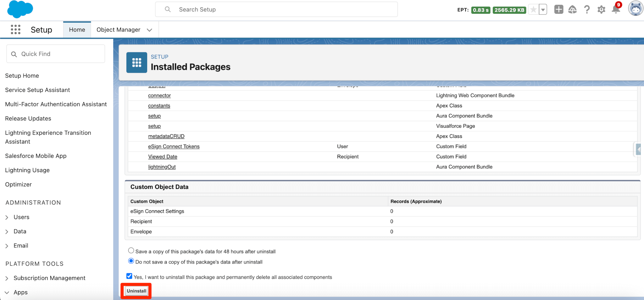Screen dimensions: 644x300
Task: Expand the Object Manager dropdown chevron
Action: click(x=150, y=30)
